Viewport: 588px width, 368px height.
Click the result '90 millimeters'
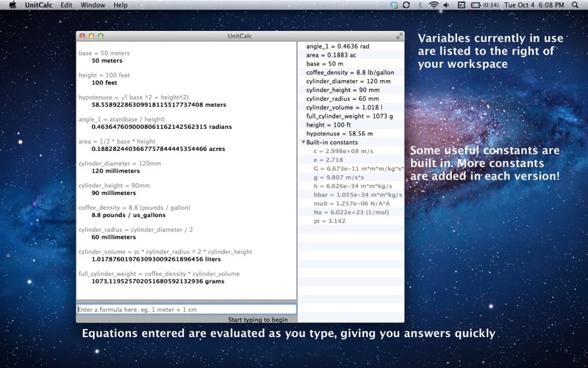pyautogui.click(x=114, y=193)
